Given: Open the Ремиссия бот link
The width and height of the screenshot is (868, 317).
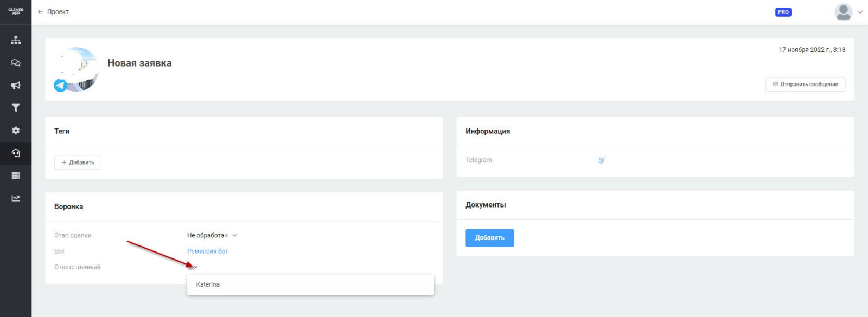Looking at the screenshot, I should pyautogui.click(x=207, y=251).
